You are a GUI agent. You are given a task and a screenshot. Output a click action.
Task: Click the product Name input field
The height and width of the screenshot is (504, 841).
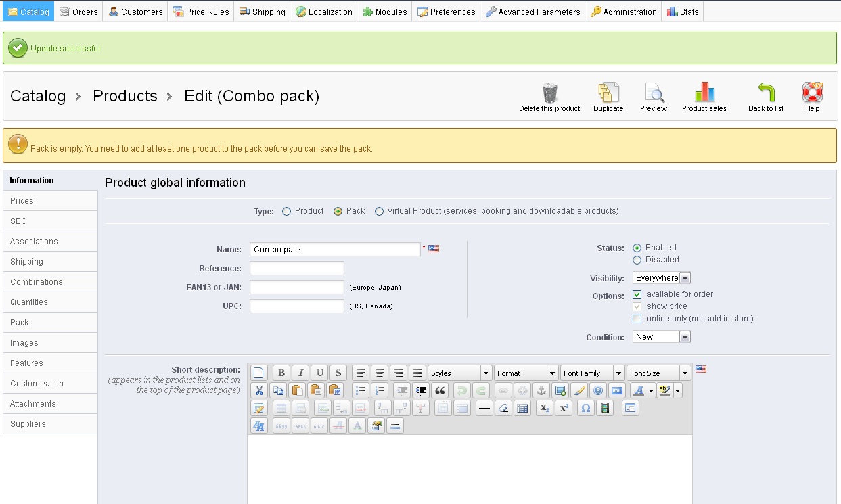coord(335,250)
